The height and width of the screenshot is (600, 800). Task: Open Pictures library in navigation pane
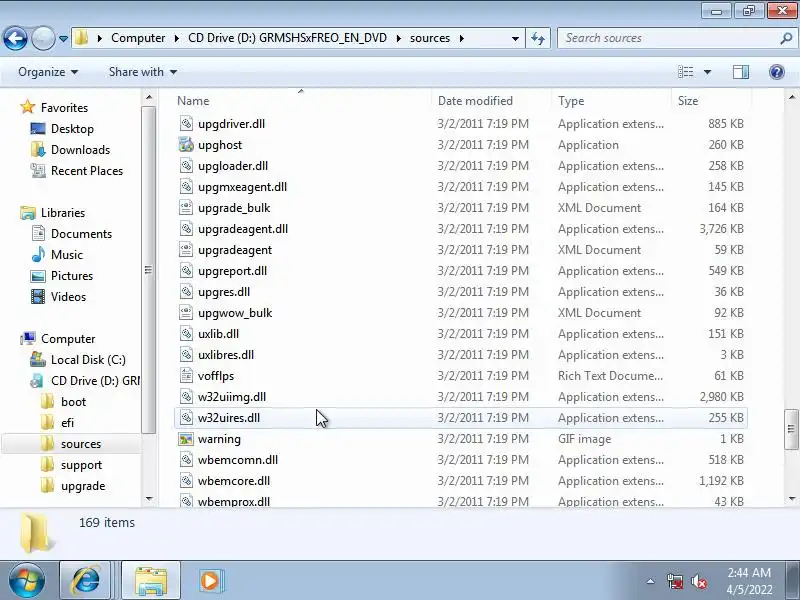pyautogui.click(x=71, y=276)
